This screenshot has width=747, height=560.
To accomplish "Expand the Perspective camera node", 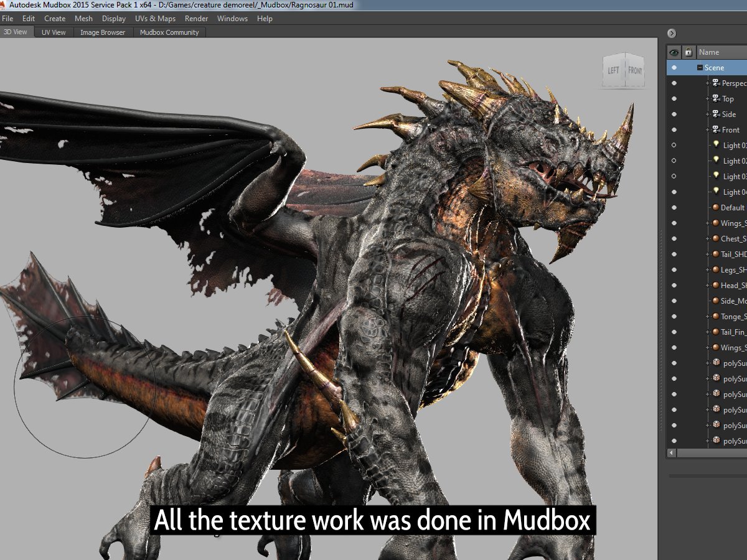I will point(708,83).
